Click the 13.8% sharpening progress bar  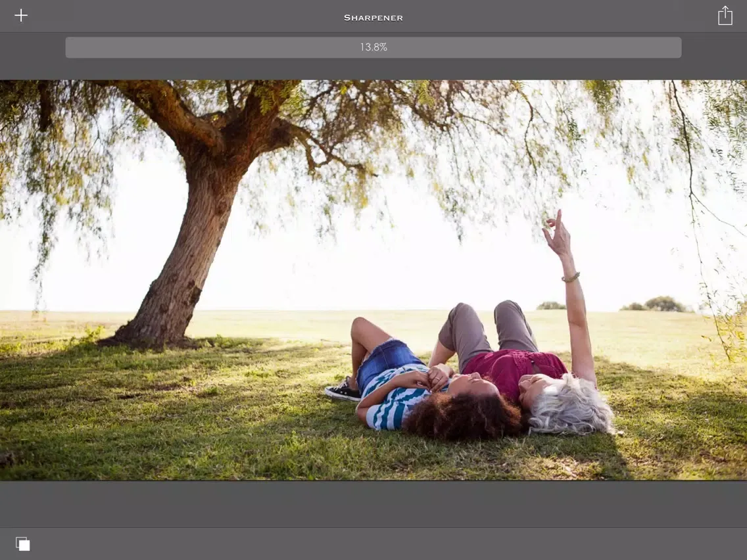click(x=373, y=47)
